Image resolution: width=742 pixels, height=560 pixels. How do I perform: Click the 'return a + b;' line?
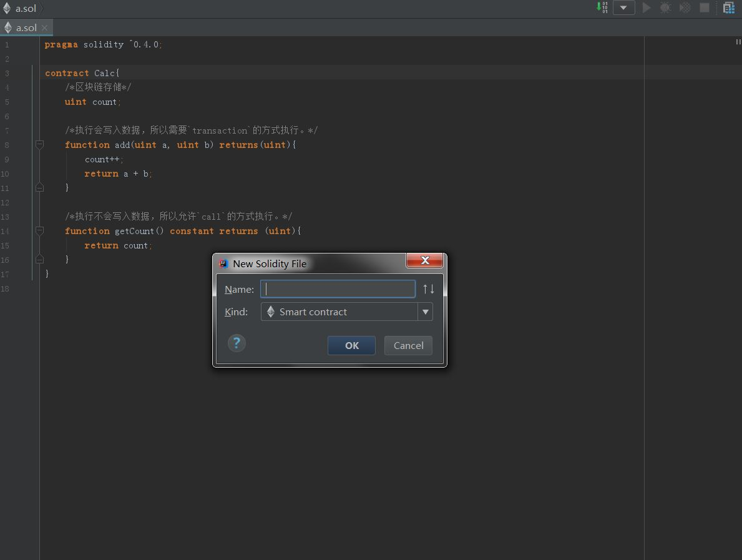[x=119, y=174]
